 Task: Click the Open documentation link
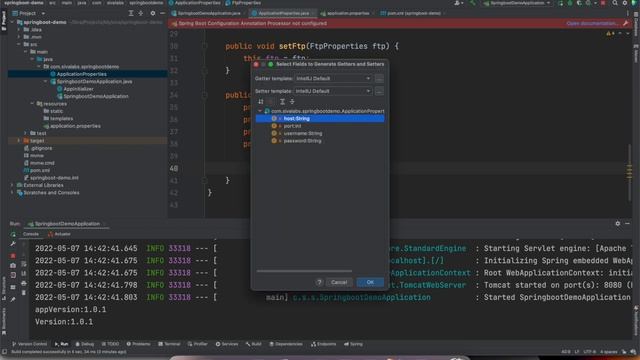[591, 23]
